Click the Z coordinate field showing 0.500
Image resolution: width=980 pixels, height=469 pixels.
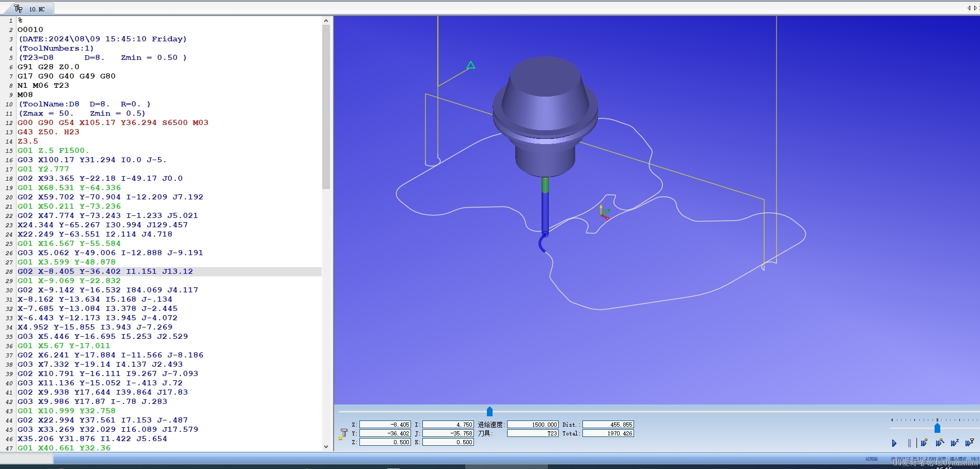385,442
